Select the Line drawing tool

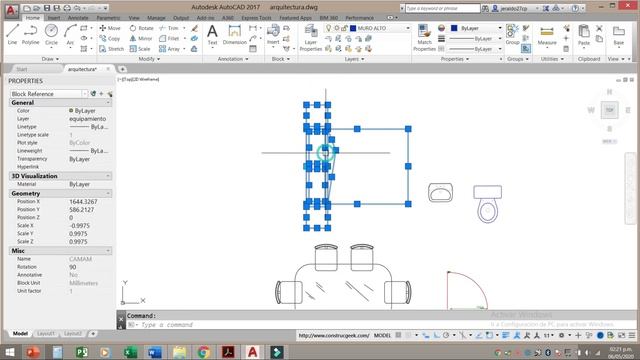[12, 34]
